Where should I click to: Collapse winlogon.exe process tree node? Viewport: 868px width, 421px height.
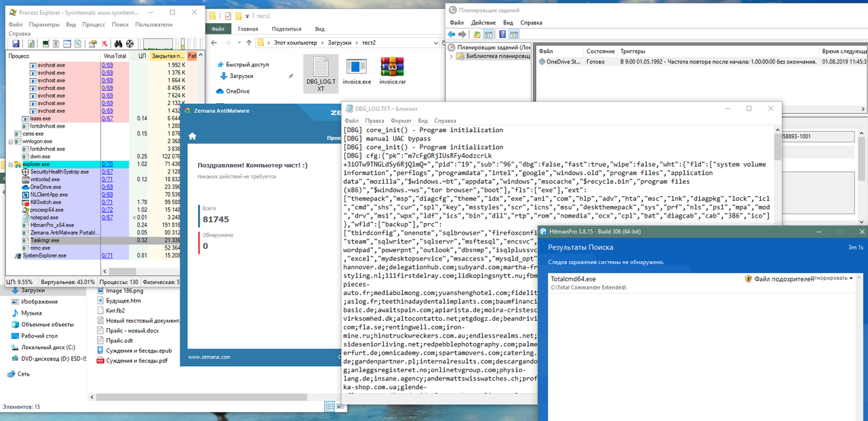(x=10, y=142)
